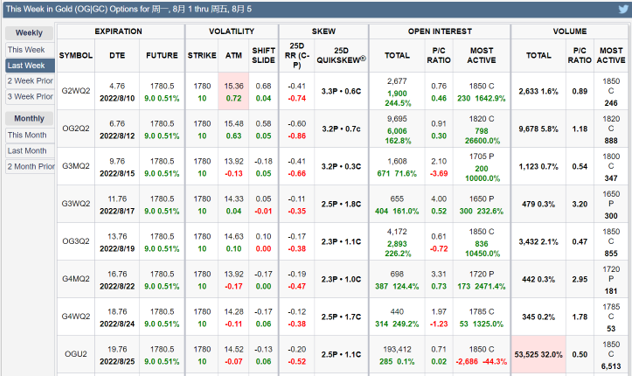Click the 25D QUIKSKEW column header
Screen dimensions: 632x379
pyautogui.click(x=341, y=56)
